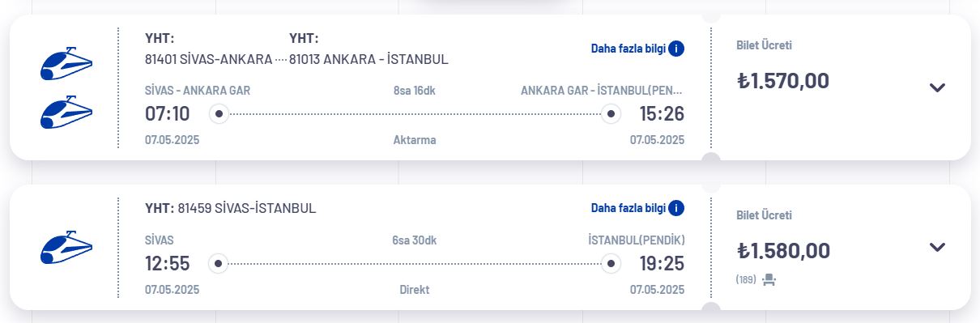Click the info icon on the 07:10 trip
This screenshot has width=980, height=323.
click(676, 49)
